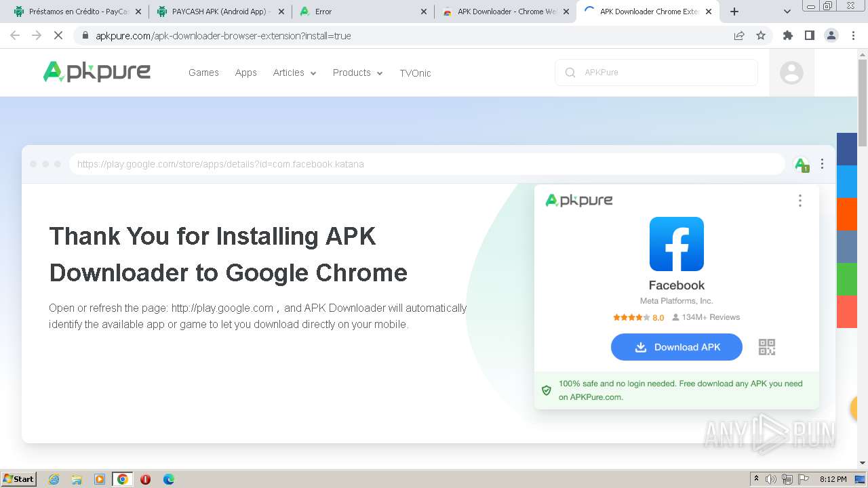
Task: Share this page icon
Action: click(x=739, y=35)
